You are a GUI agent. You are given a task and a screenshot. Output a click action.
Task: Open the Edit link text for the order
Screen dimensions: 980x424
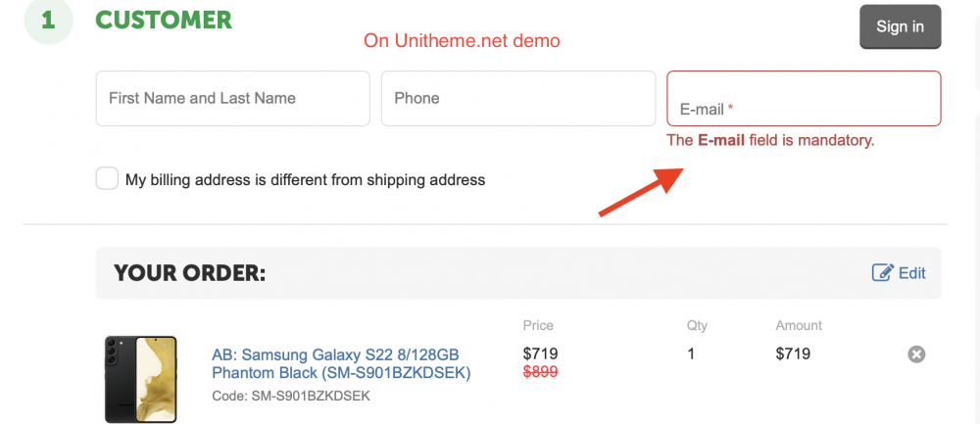(911, 273)
